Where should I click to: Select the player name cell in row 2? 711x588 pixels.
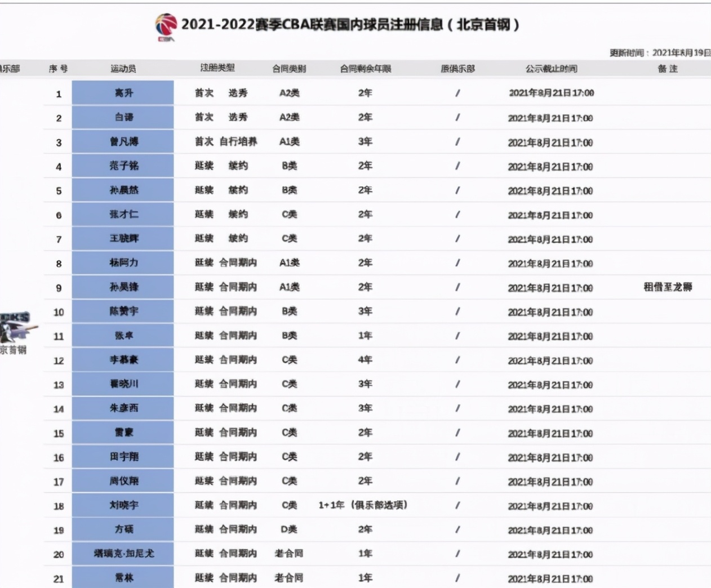123,117
